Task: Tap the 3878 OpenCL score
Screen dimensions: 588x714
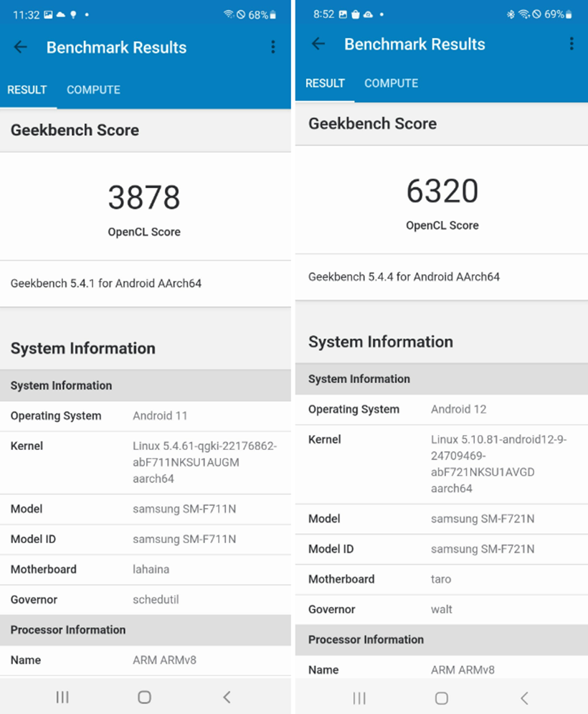Action: point(144,197)
